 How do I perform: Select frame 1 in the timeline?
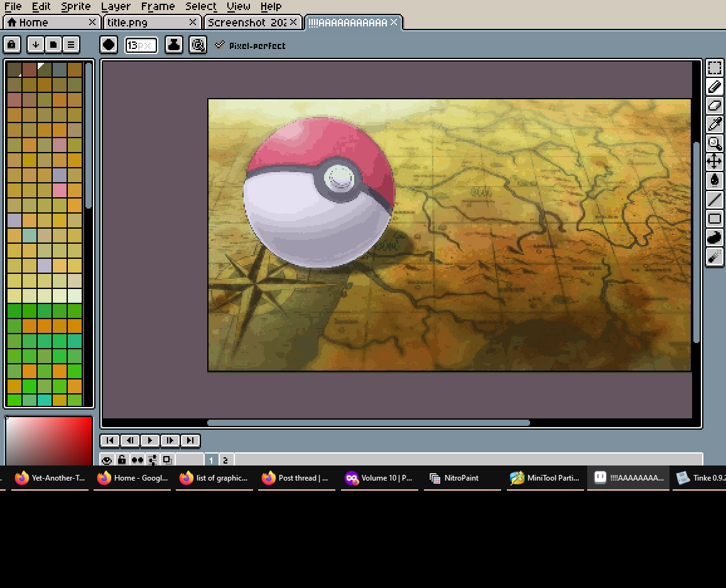(211, 460)
